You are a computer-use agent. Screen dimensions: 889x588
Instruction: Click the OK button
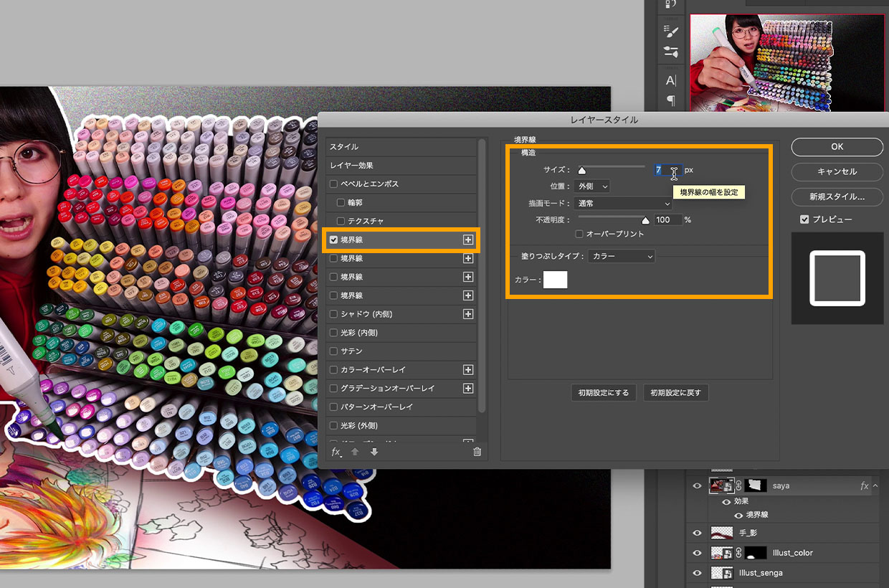pos(837,146)
